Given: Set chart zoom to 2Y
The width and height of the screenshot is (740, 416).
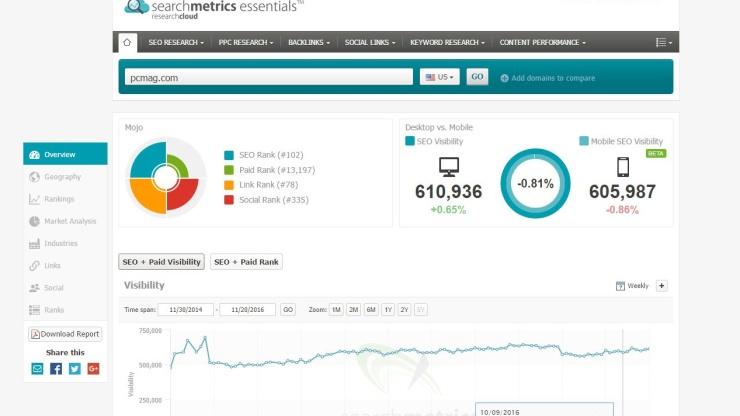Looking at the screenshot, I should (x=404, y=310).
